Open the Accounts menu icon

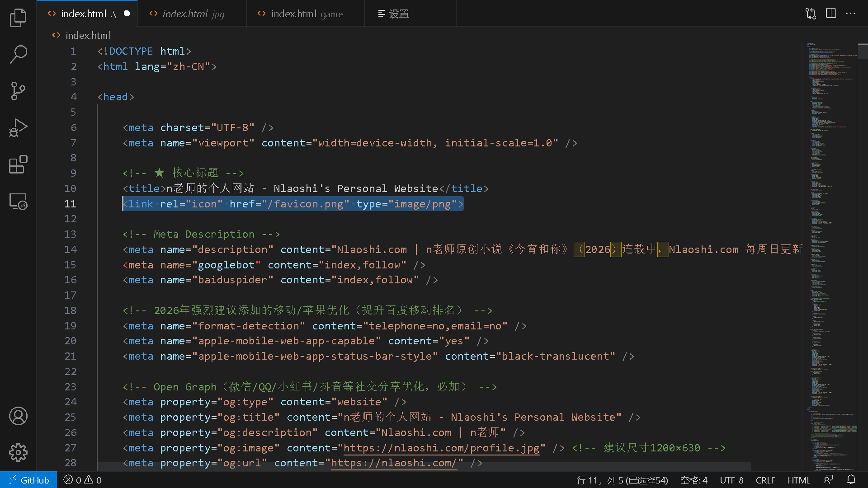click(x=18, y=416)
